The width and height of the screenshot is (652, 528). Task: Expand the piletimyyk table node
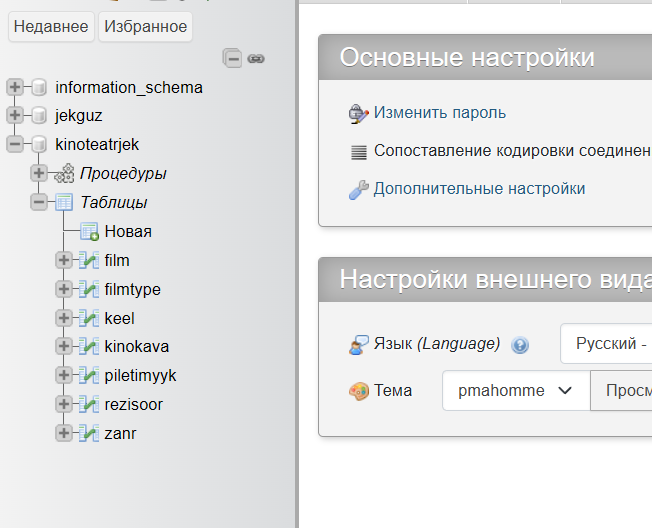tap(64, 375)
